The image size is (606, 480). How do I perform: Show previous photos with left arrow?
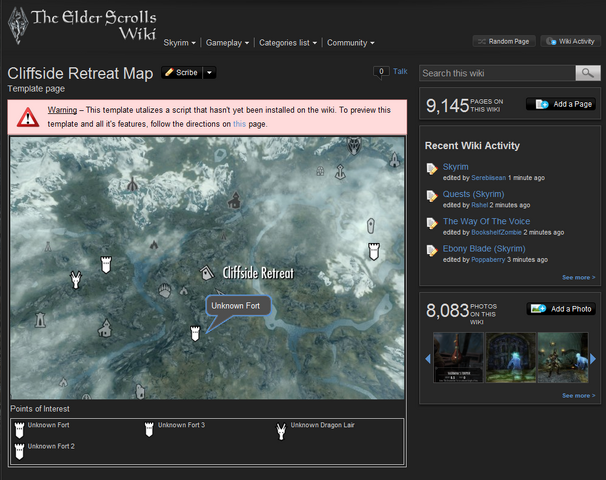pos(428,359)
